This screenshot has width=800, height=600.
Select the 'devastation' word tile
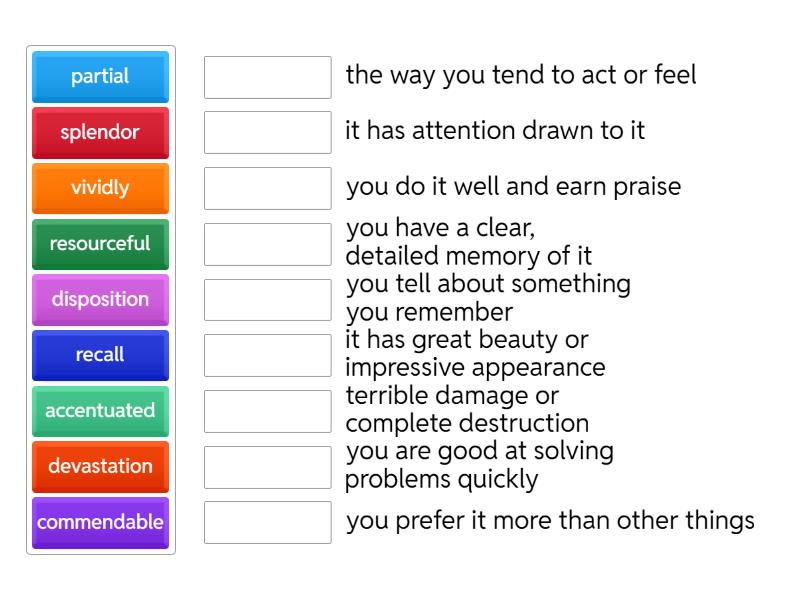click(100, 466)
